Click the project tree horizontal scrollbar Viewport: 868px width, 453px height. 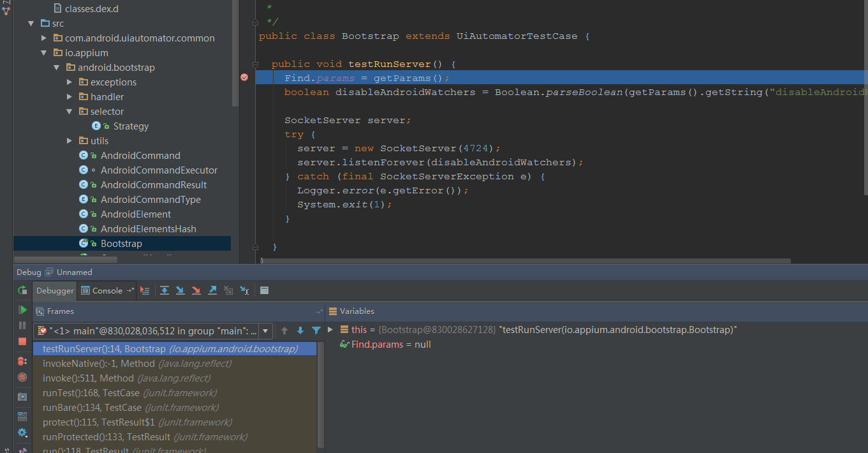65,260
